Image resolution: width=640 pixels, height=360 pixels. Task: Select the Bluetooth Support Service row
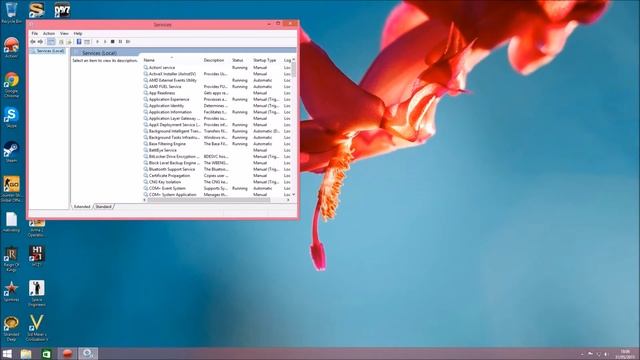(217, 169)
